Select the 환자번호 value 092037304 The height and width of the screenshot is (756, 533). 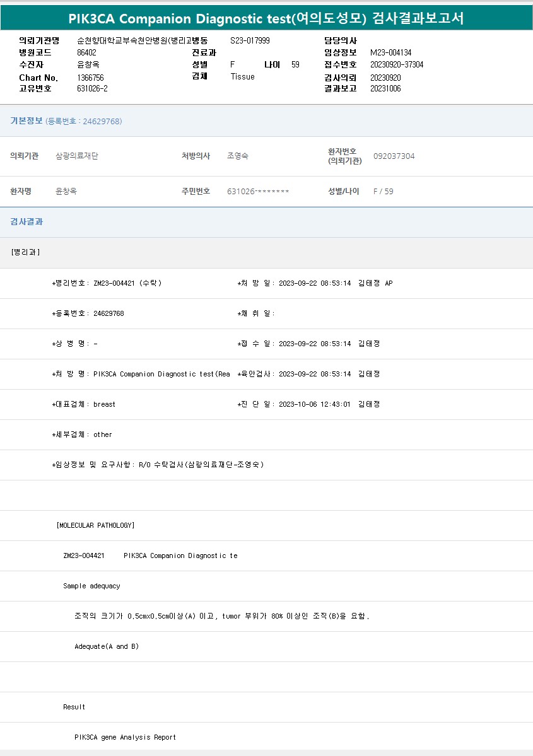pyautogui.click(x=394, y=156)
